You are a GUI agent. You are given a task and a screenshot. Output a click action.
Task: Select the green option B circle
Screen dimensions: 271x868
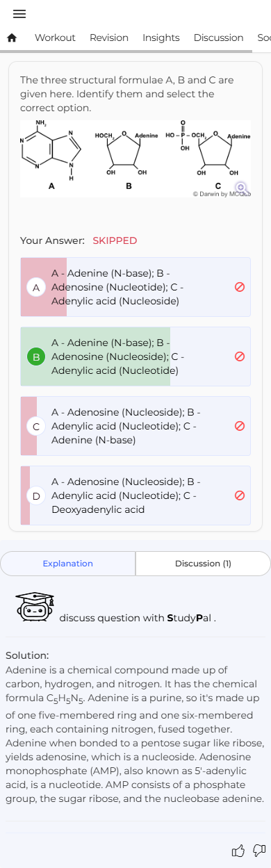click(x=35, y=357)
